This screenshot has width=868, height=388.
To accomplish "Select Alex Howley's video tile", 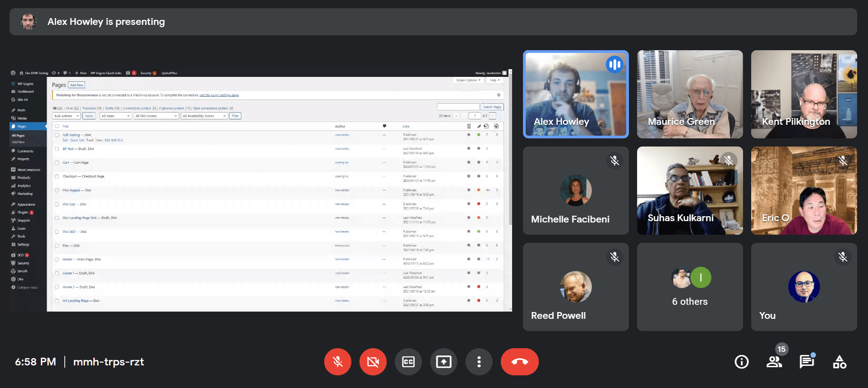I will pyautogui.click(x=576, y=94).
